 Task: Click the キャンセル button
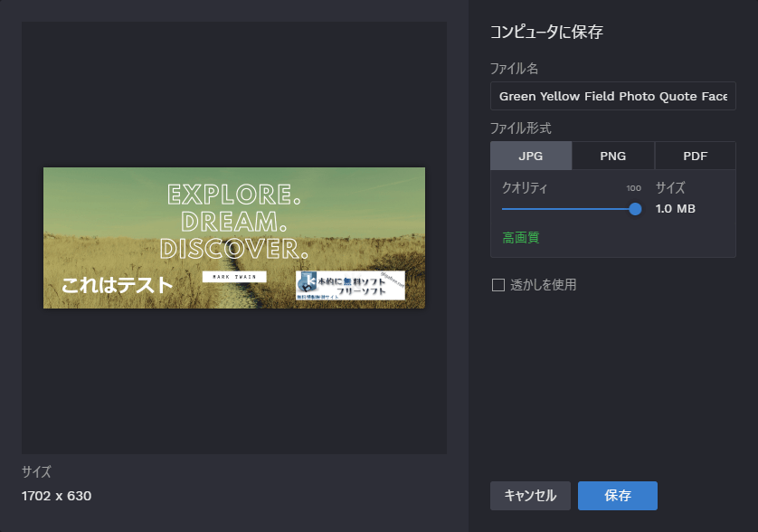(530, 495)
